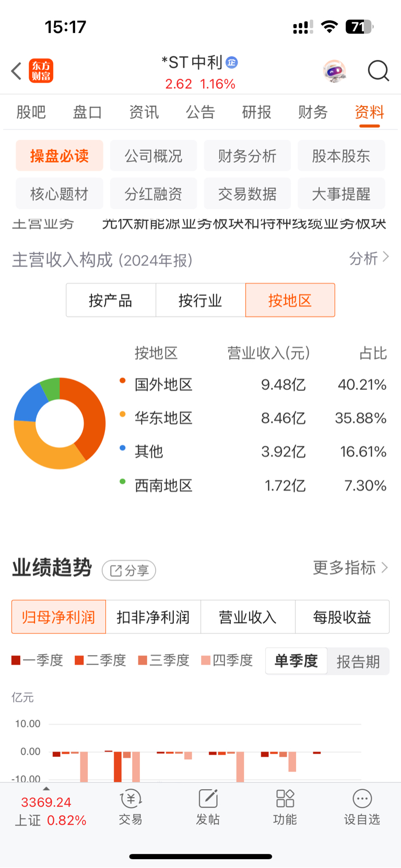Open the 功能 functions icon
The width and height of the screenshot is (401, 868).
[x=285, y=799]
